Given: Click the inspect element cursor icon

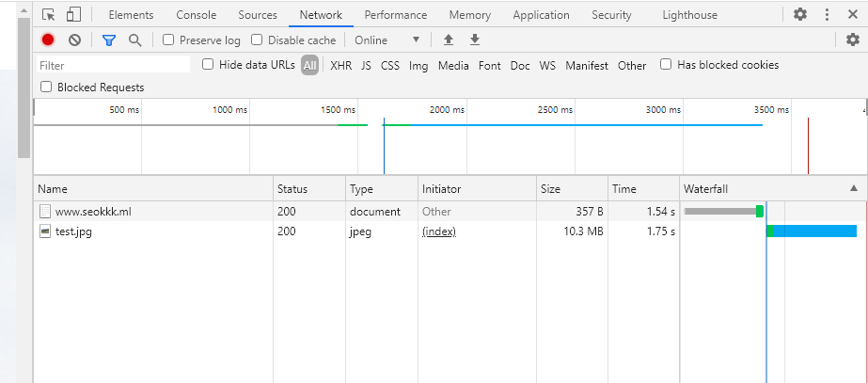Looking at the screenshot, I should (x=49, y=15).
